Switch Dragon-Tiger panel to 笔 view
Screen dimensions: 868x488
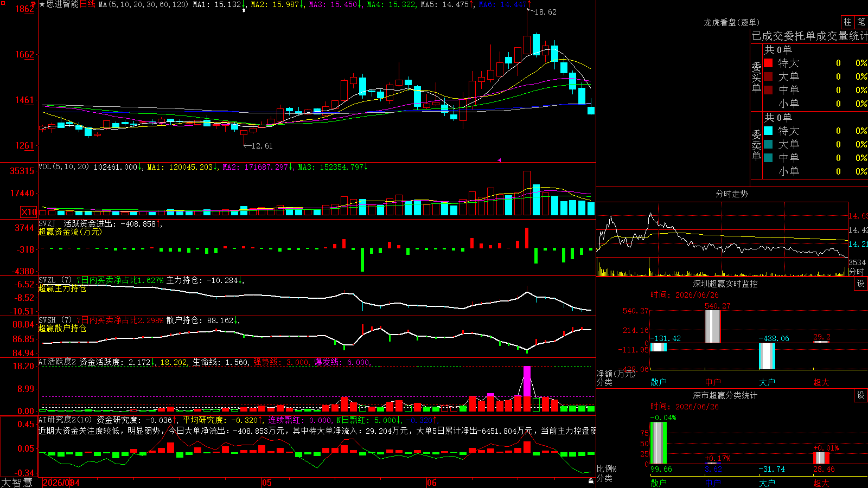pyautogui.click(x=861, y=22)
